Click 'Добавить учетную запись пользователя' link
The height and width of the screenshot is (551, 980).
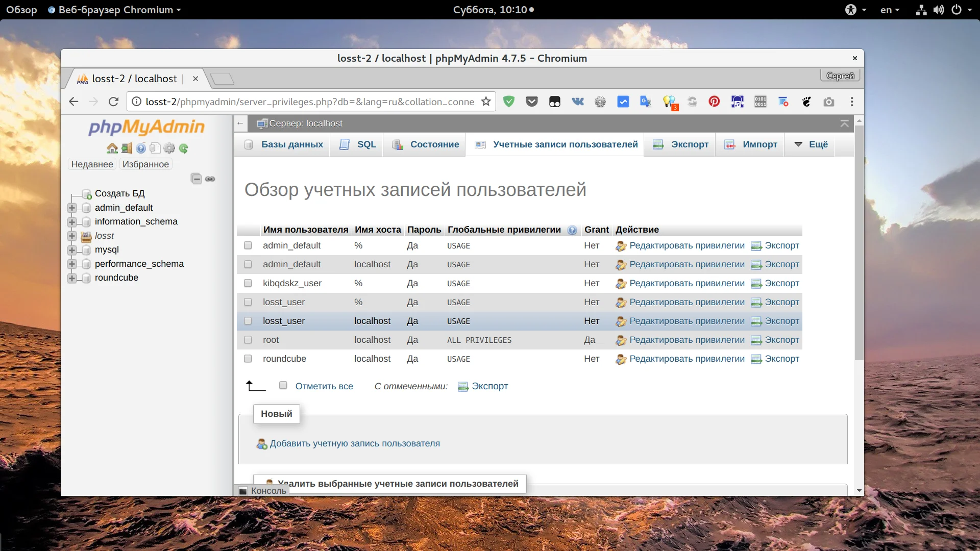354,443
